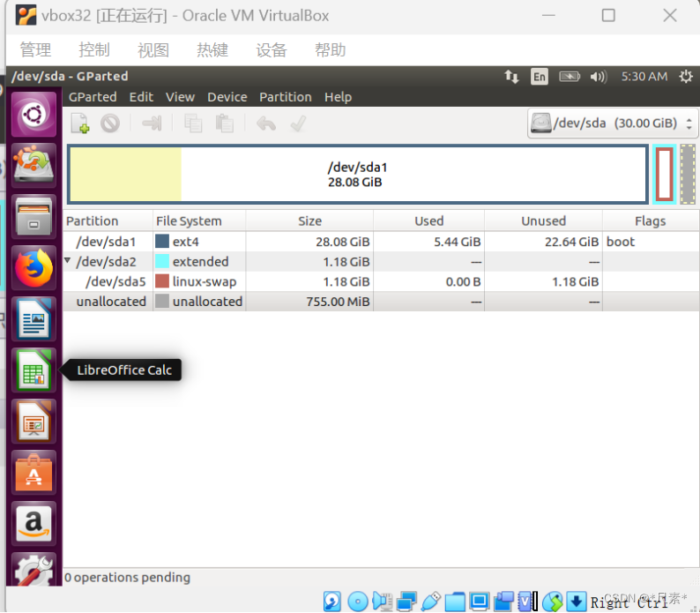Click the 22.64 GiB unused value
Screen dimensions: 700x613
[571, 242]
